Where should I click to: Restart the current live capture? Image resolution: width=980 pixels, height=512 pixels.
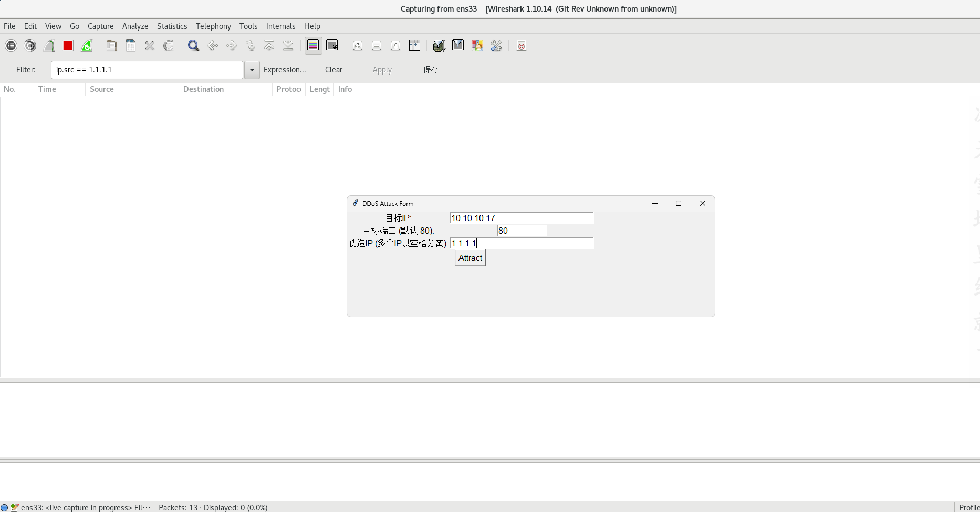pos(87,46)
